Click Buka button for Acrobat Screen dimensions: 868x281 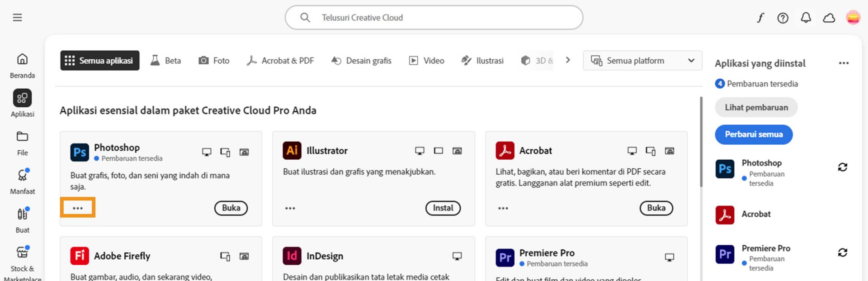click(656, 208)
